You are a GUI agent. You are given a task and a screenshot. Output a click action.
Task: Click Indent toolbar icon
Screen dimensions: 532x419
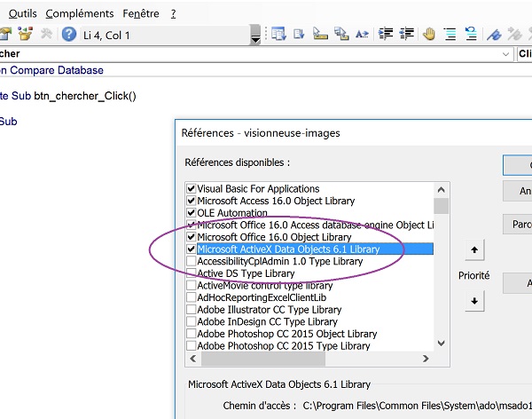coord(386,34)
